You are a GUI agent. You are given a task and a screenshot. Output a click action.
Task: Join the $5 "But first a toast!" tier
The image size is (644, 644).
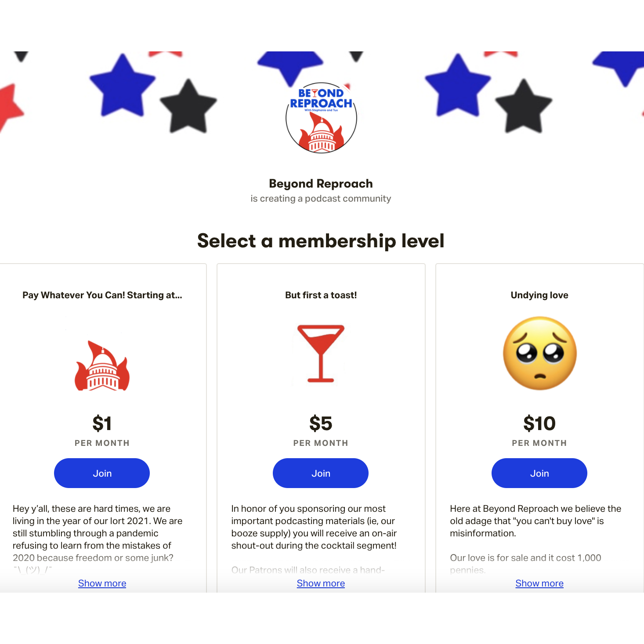pyautogui.click(x=321, y=473)
